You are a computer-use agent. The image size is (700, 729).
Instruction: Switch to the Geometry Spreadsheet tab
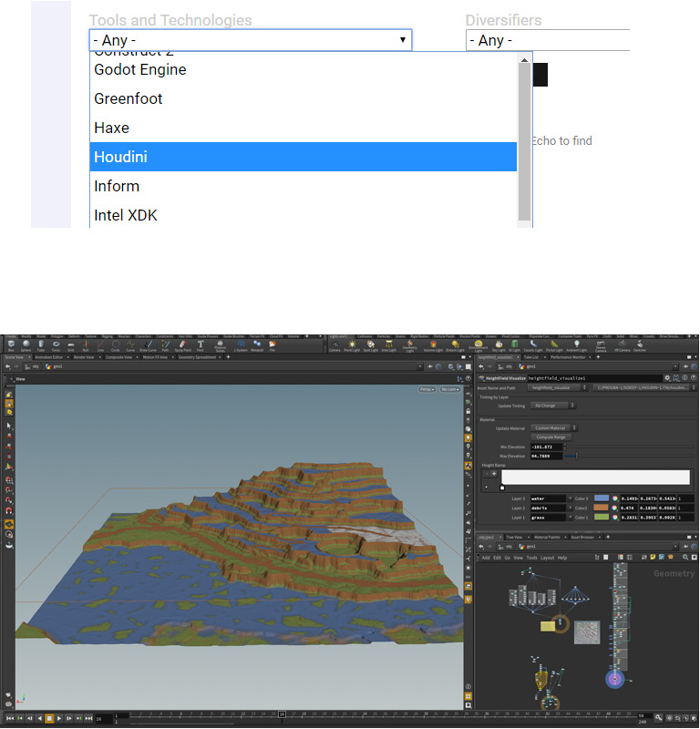[197, 357]
